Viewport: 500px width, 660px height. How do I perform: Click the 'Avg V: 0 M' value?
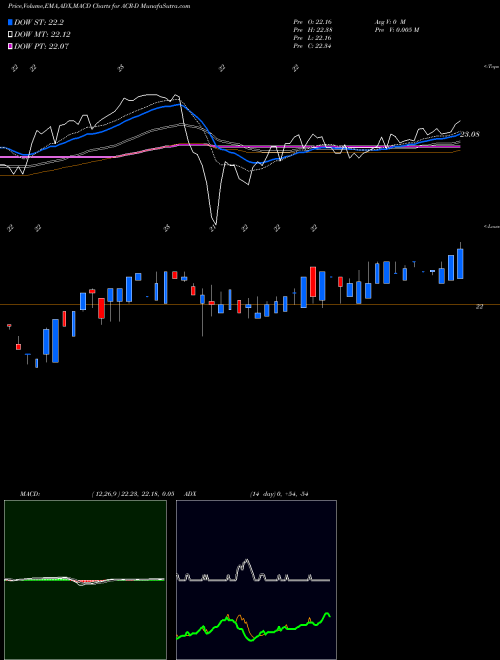click(389, 21)
